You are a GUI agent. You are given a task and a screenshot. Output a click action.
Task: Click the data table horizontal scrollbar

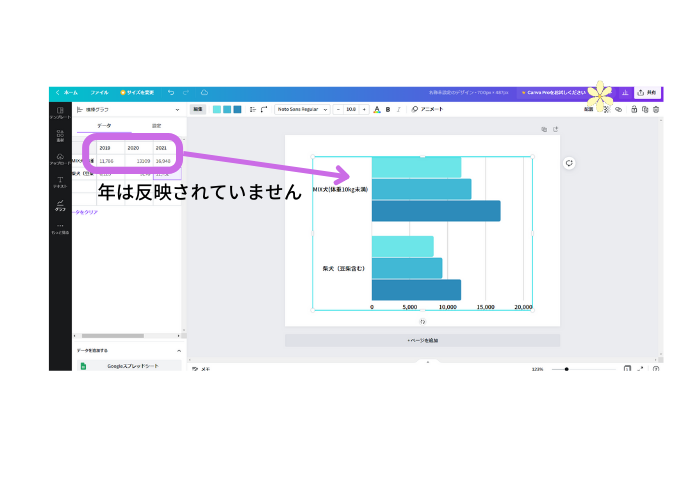click(112, 336)
